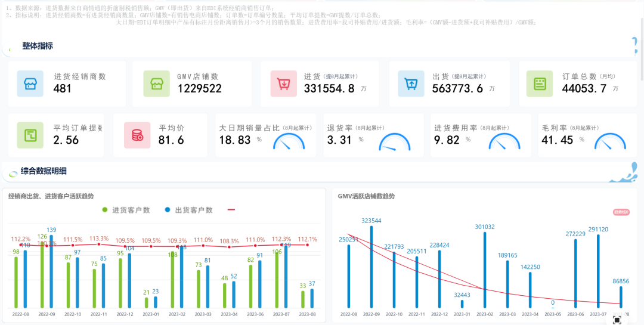Click the 订单总数 value 44053.7
The width and height of the screenshot is (644, 325).
(x=584, y=88)
